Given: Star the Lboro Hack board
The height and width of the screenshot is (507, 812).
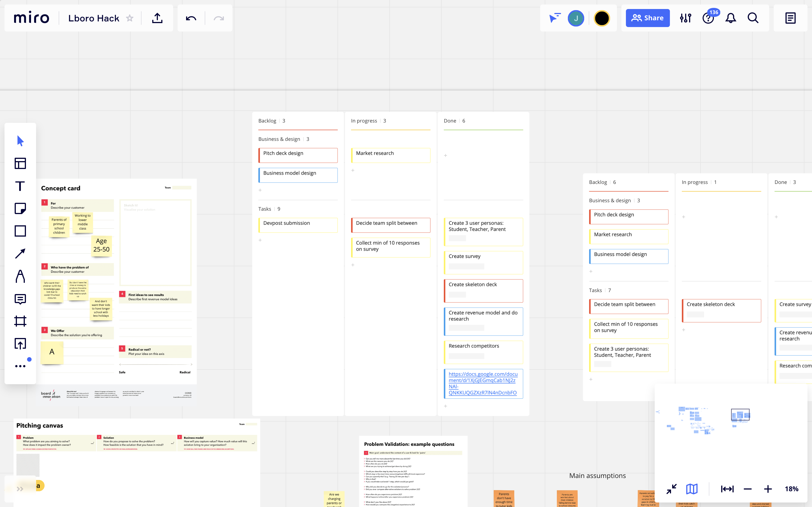Looking at the screenshot, I should click(129, 18).
